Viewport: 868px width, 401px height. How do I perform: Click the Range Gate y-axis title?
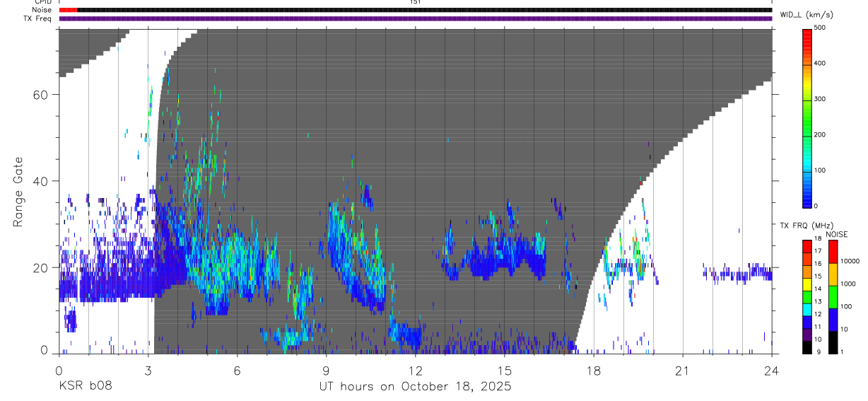pyautogui.click(x=18, y=192)
